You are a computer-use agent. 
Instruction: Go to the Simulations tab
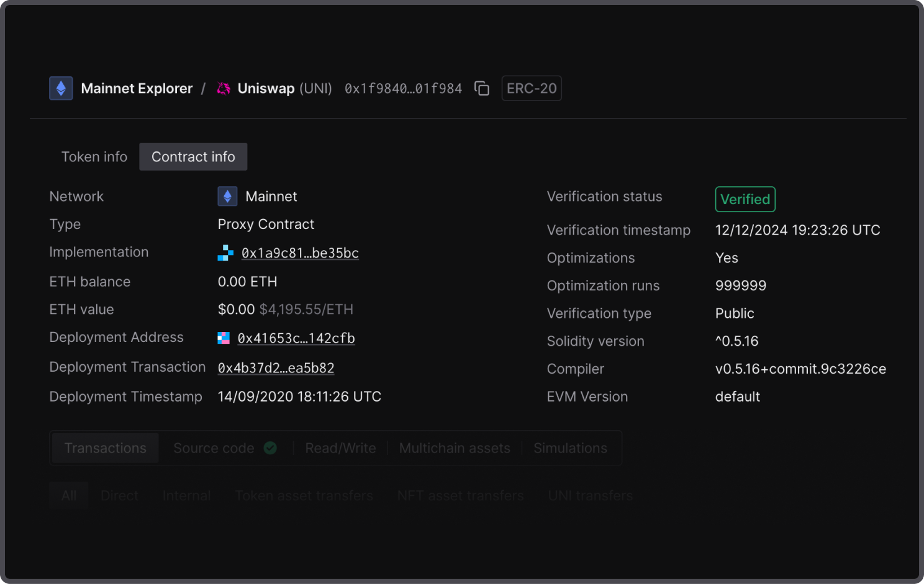(x=570, y=448)
